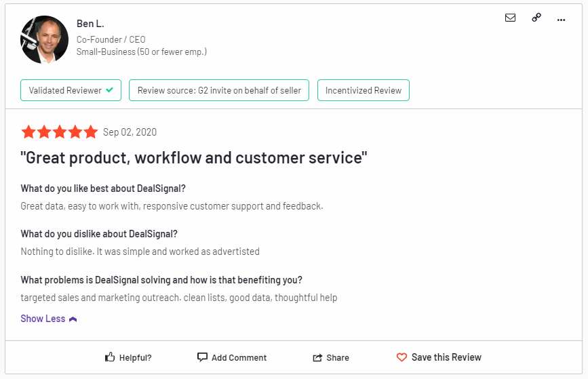588x379 pixels.
Task: Click "What do you like best about DealSignal?"
Action: 103,188
